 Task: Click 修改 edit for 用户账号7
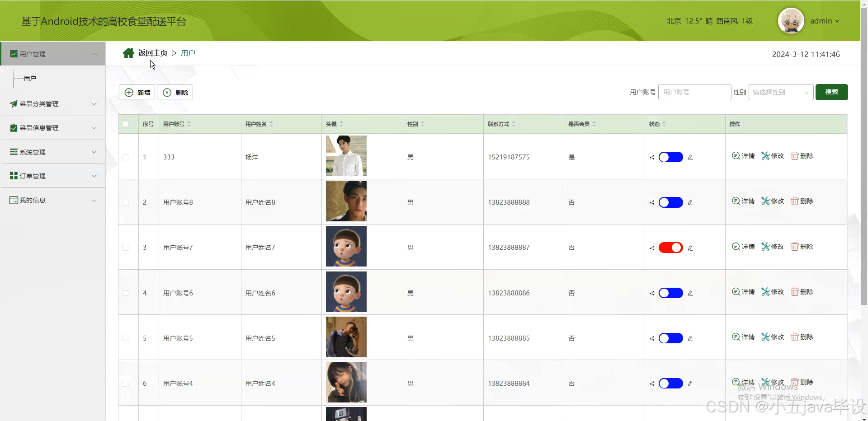click(x=773, y=247)
